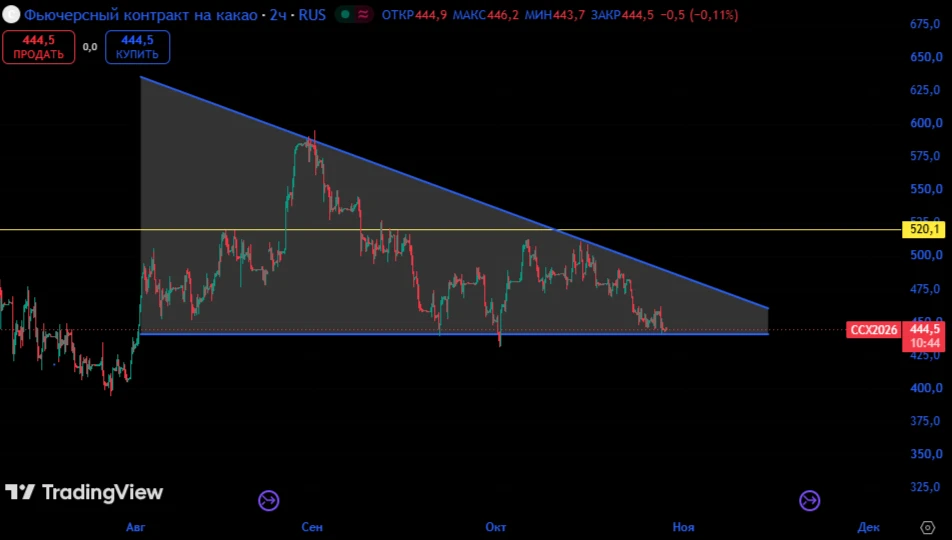Click the Окт label on time axis
The height and width of the screenshot is (540, 952).
click(495, 527)
